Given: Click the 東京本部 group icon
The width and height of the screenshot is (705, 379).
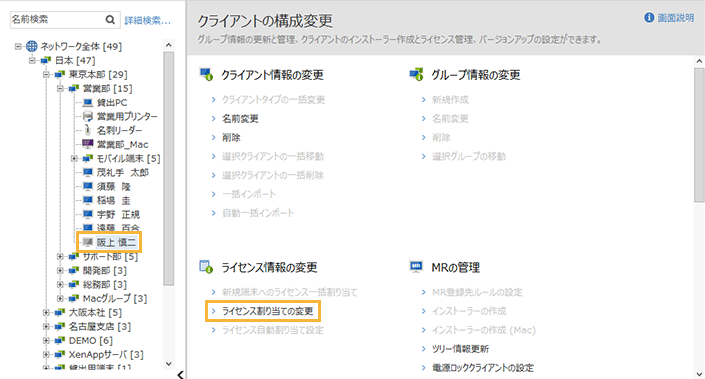Looking at the screenshot, I should (x=59, y=74).
